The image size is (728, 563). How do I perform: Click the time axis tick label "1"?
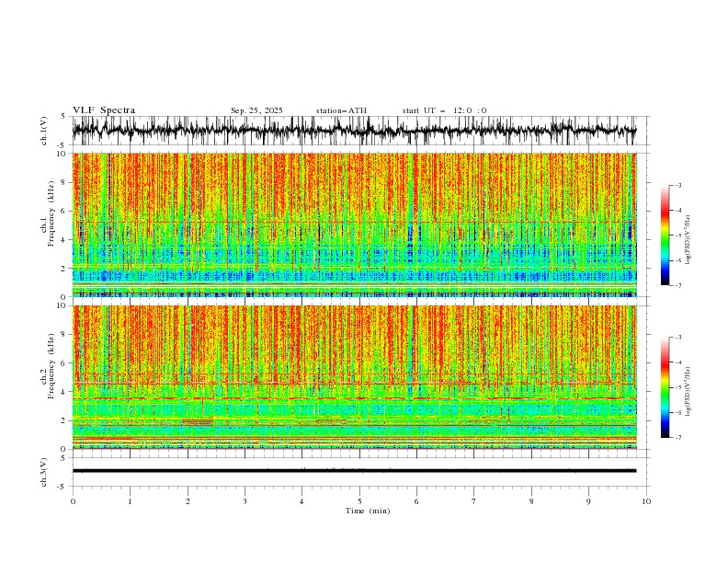[130, 501]
